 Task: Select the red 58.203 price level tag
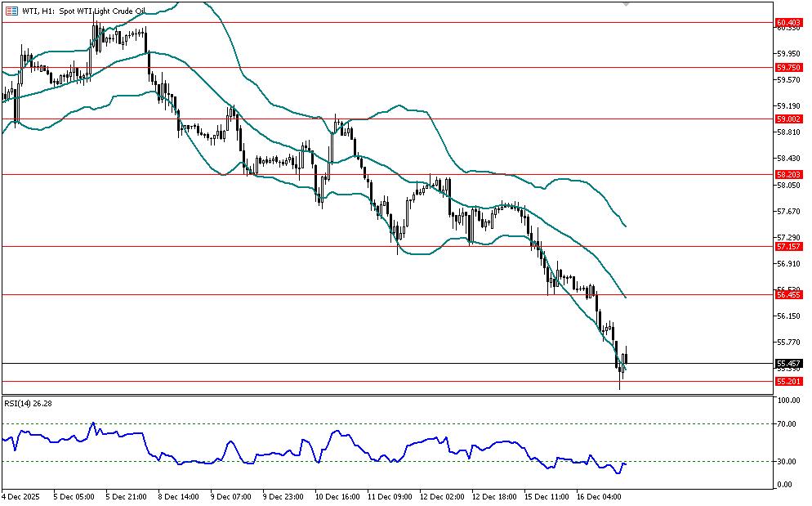coord(787,175)
